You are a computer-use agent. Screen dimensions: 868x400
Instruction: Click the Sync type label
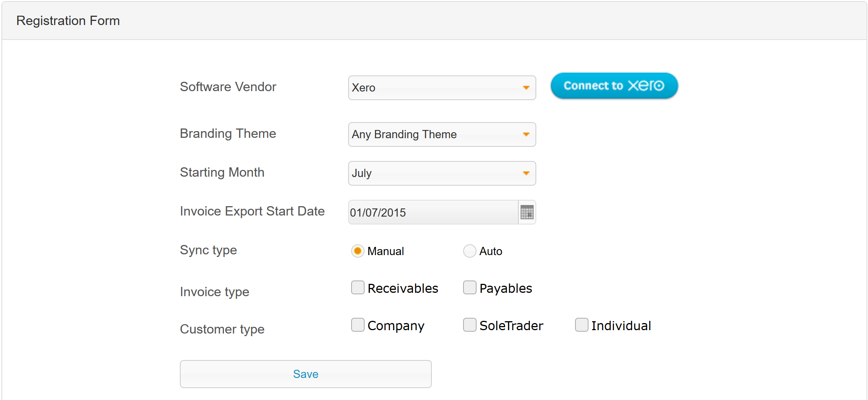pos(208,250)
